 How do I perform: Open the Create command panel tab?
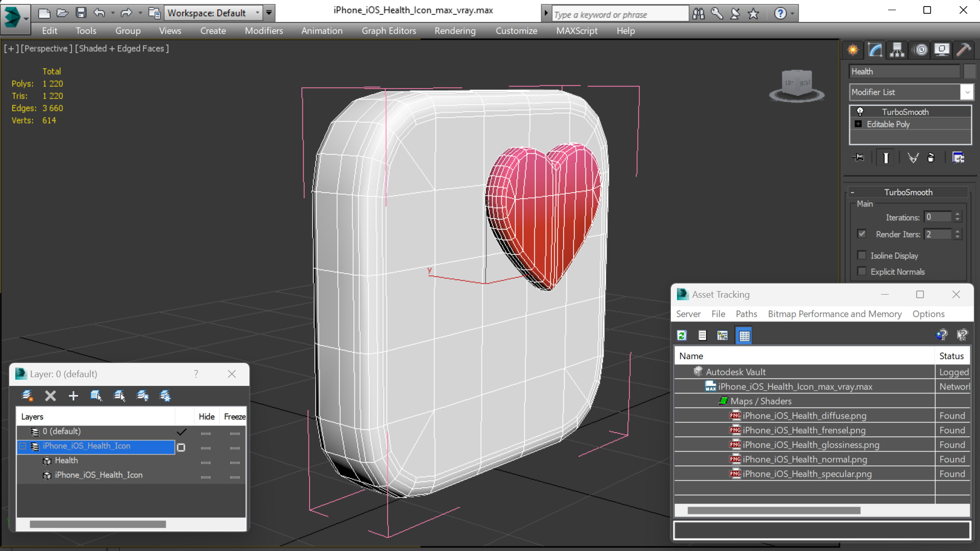[x=853, y=50]
